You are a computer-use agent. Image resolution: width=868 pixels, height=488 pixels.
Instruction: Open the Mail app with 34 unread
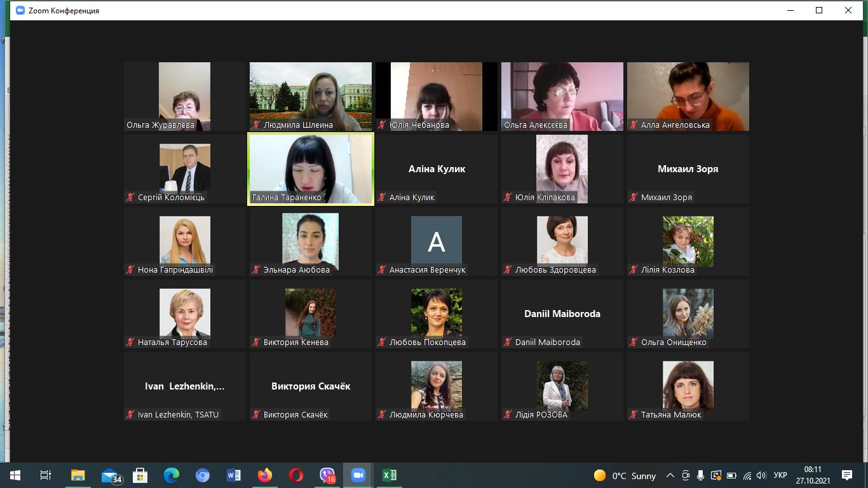tap(111, 475)
